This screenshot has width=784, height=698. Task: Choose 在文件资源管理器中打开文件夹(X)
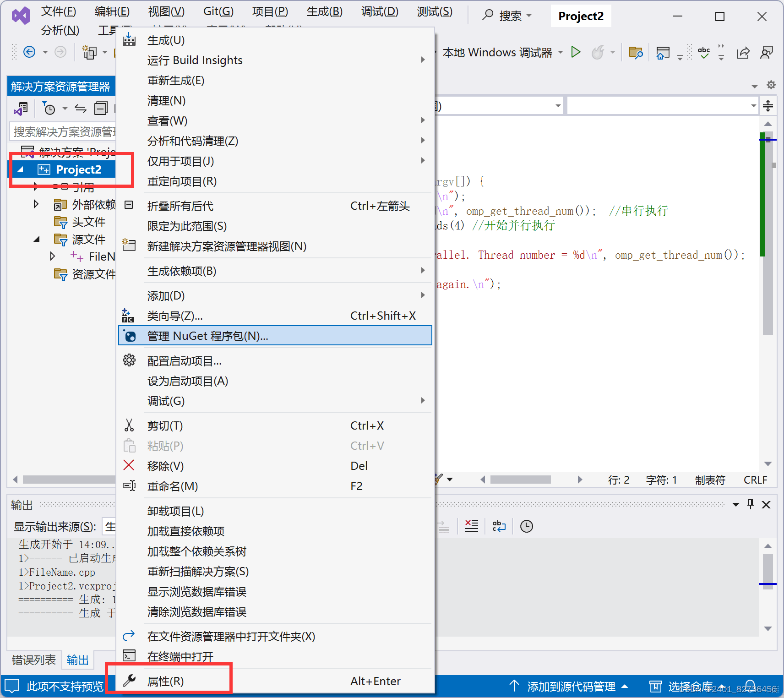275,636
